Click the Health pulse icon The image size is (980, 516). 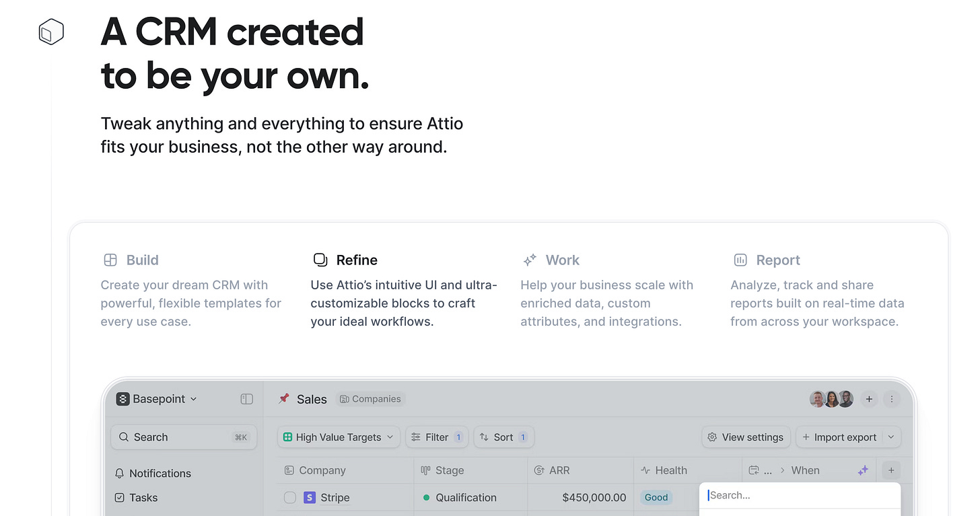(x=645, y=471)
